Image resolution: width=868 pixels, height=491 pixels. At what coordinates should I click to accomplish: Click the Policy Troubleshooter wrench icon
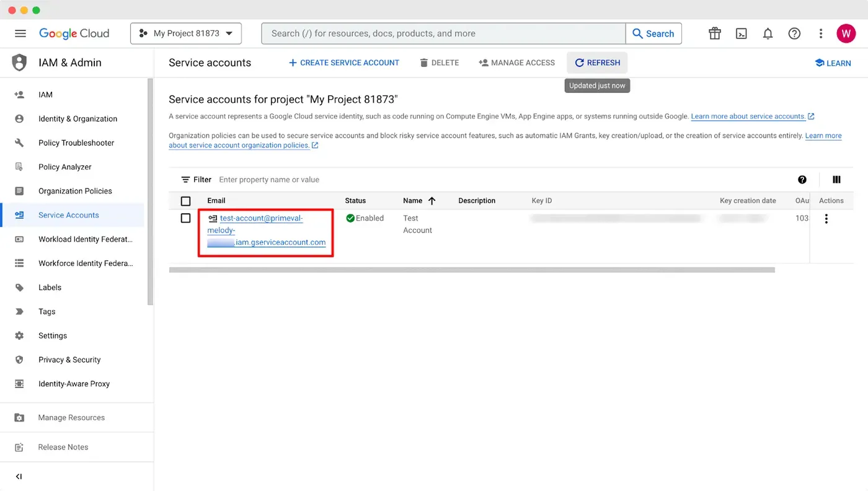click(x=19, y=143)
